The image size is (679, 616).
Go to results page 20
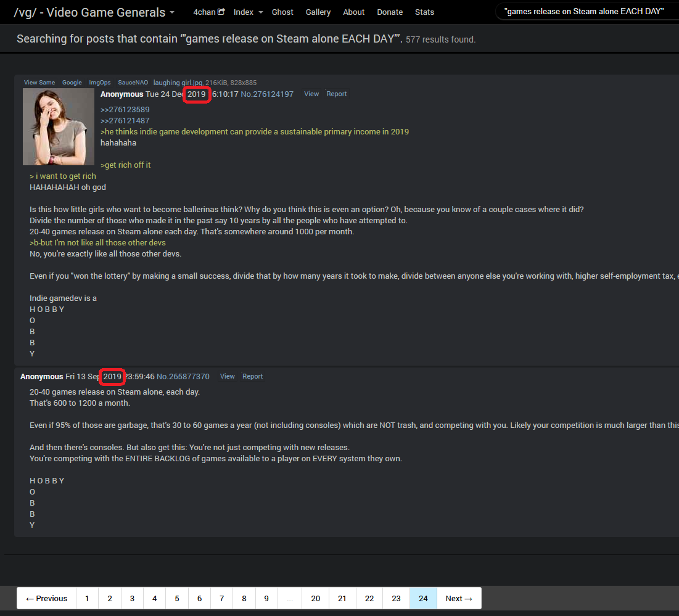tap(315, 598)
